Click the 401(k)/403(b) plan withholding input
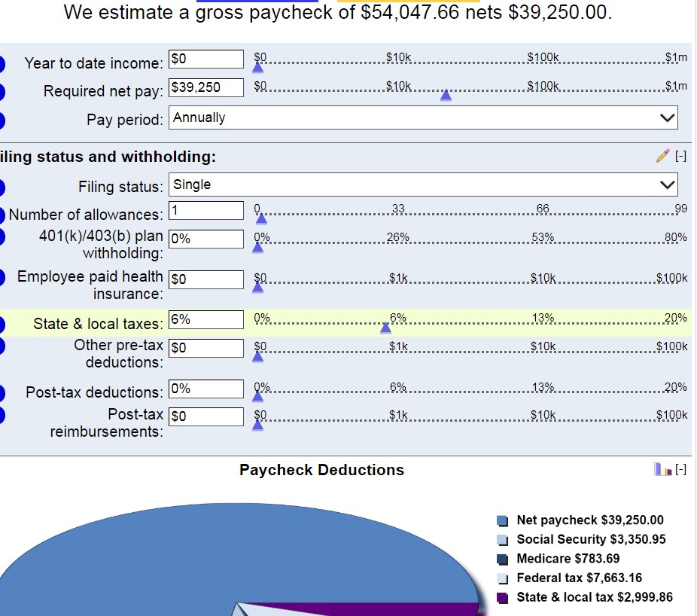Screen dimensions: 697x616 206,239
